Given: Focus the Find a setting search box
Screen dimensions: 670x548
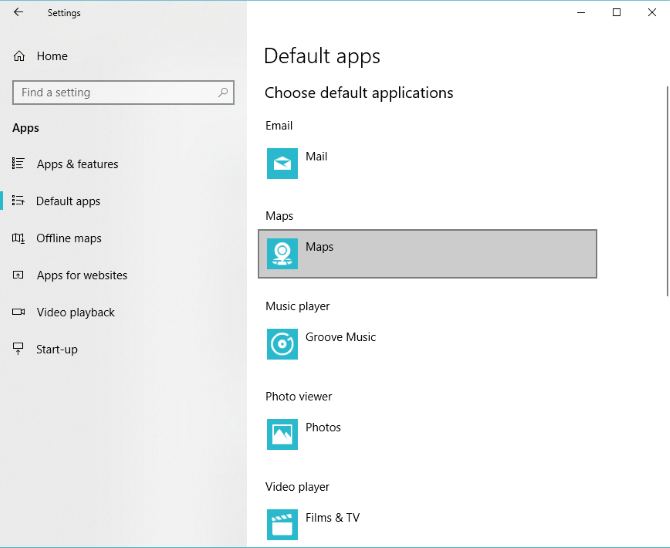Looking at the screenshot, I should [115, 92].
